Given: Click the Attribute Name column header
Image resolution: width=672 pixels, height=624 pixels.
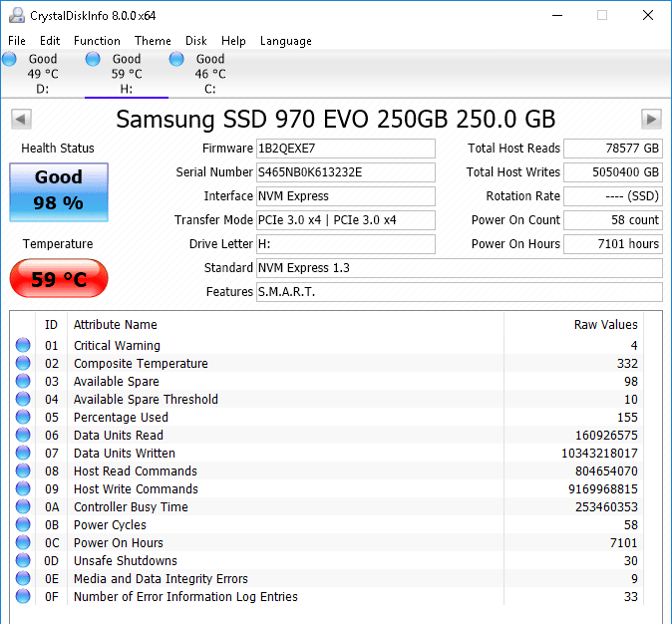Looking at the screenshot, I should click(285, 324).
